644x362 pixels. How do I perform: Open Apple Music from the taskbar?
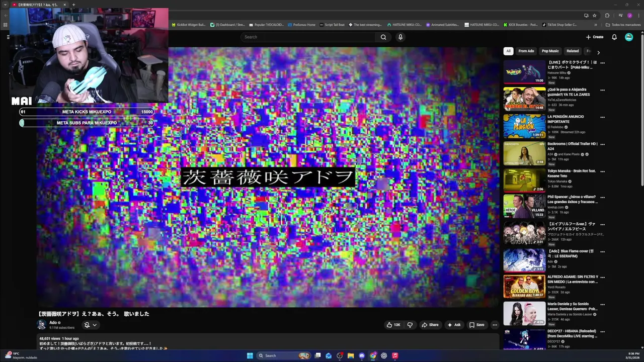tap(395, 355)
